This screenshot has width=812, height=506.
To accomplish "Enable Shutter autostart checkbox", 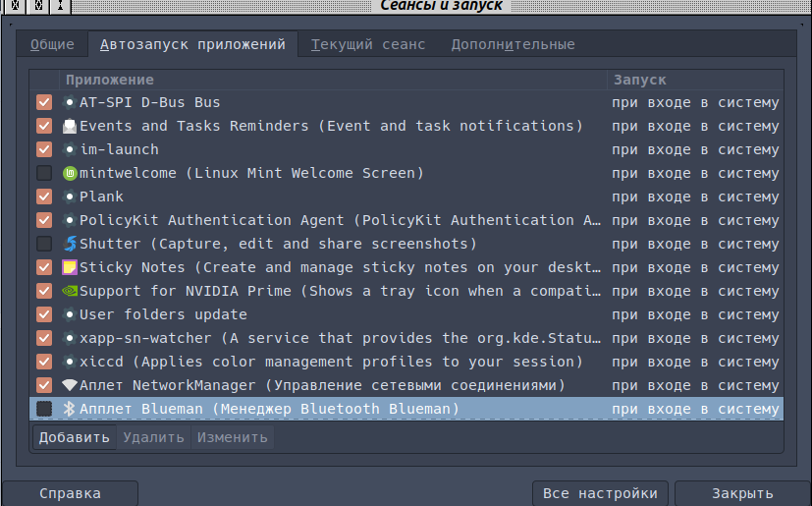I will (x=44, y=244).
